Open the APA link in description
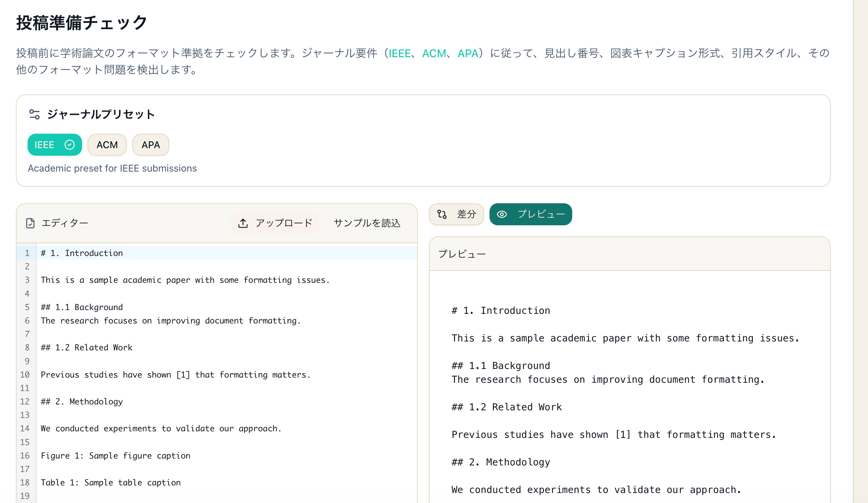This screenshot has height=503, width=868. (x=468, y=53)
